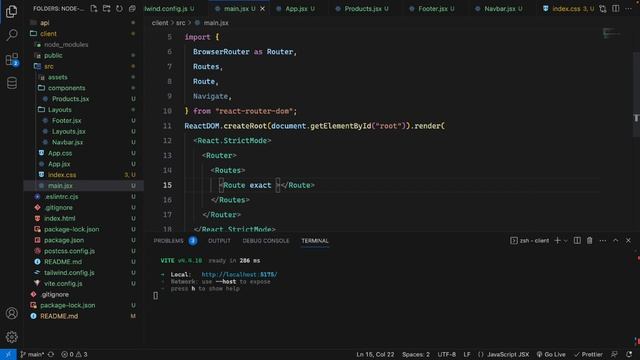The height and width of the screenshot is (360, 640).
Task: Open the localhost:5175 link in terminal
Action: point(239,275)
